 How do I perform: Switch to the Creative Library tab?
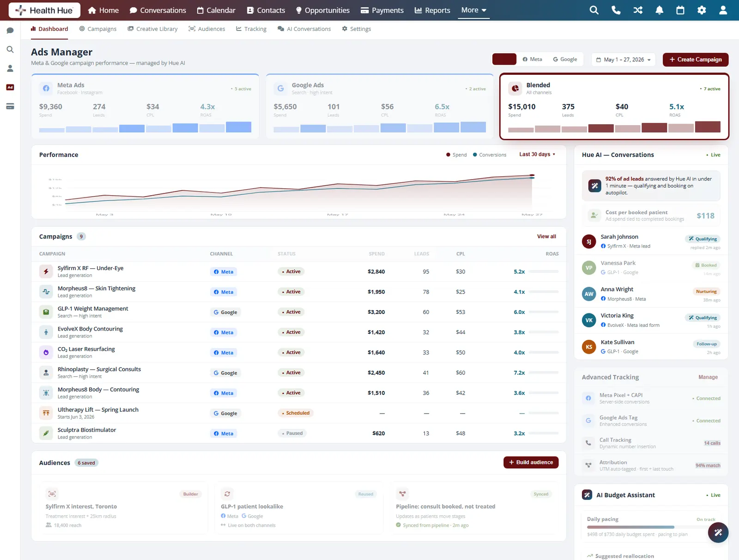click(x=153, y=29)
